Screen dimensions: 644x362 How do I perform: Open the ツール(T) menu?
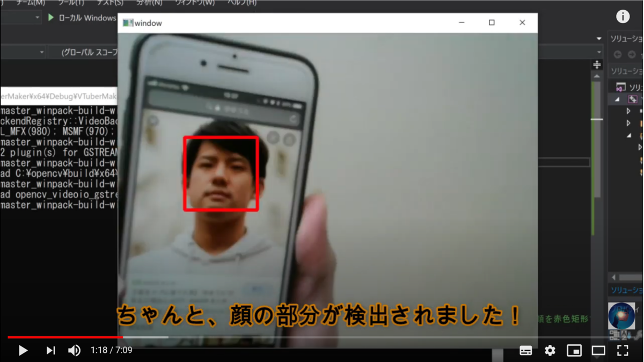point(71,3)
